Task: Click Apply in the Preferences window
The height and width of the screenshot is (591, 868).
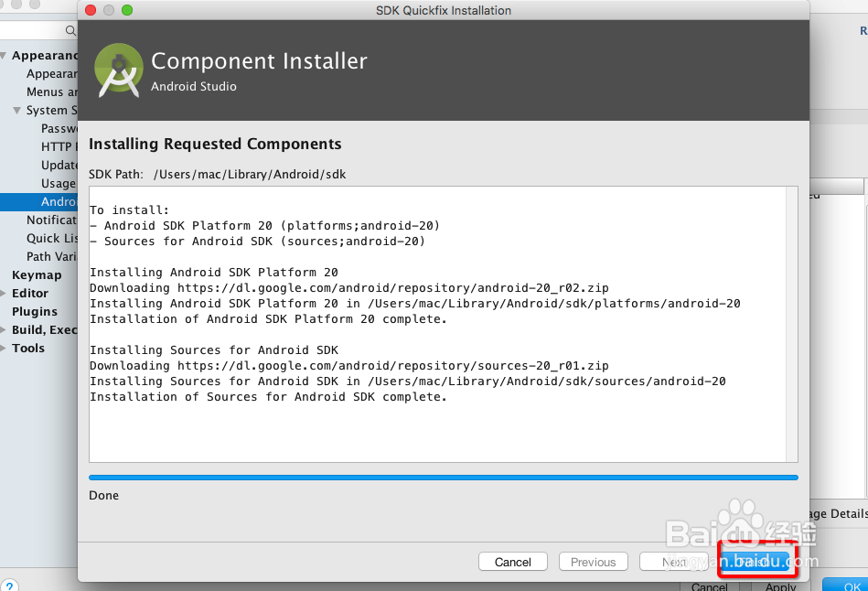Action: (x=780, y=586)
